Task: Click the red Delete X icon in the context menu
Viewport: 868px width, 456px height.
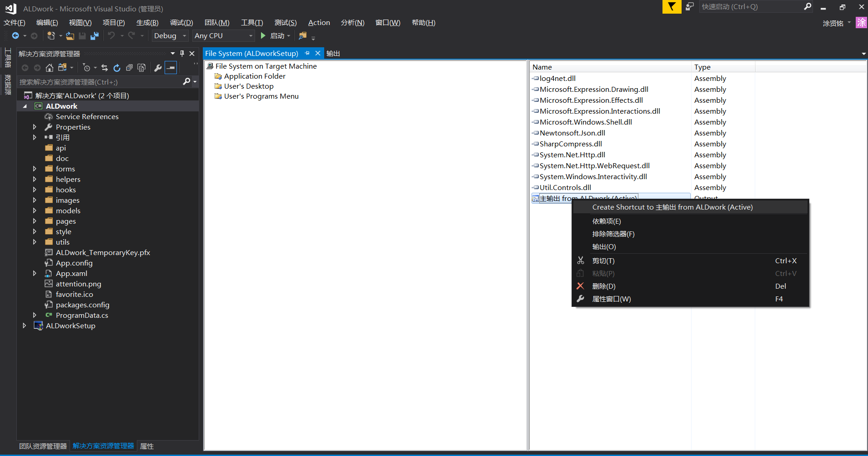Action: [580, 286]
